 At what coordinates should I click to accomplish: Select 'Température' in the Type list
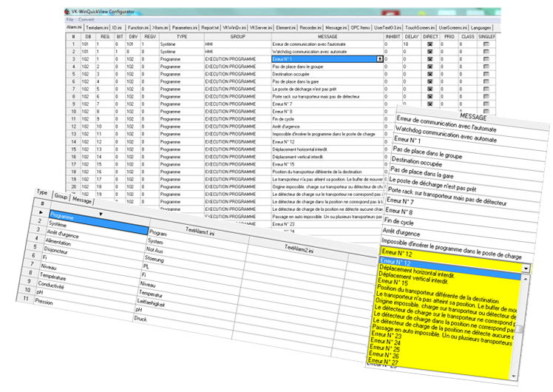pyautogui.click(x=52, y=277)
